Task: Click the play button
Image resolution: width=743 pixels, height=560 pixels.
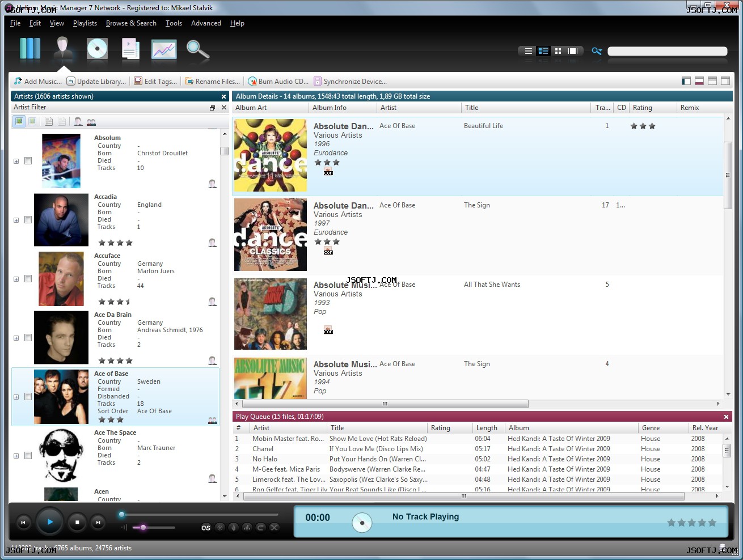Action: 50,522
